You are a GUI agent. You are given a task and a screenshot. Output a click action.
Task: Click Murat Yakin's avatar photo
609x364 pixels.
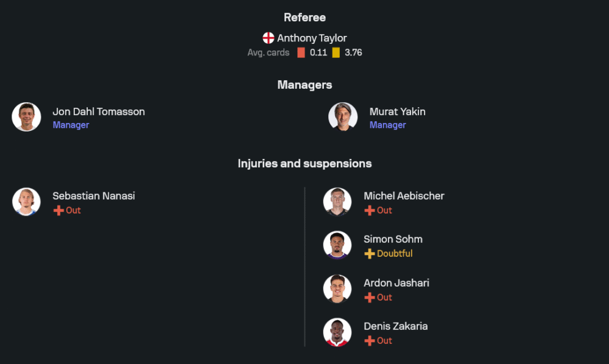(x=343, y=117)
